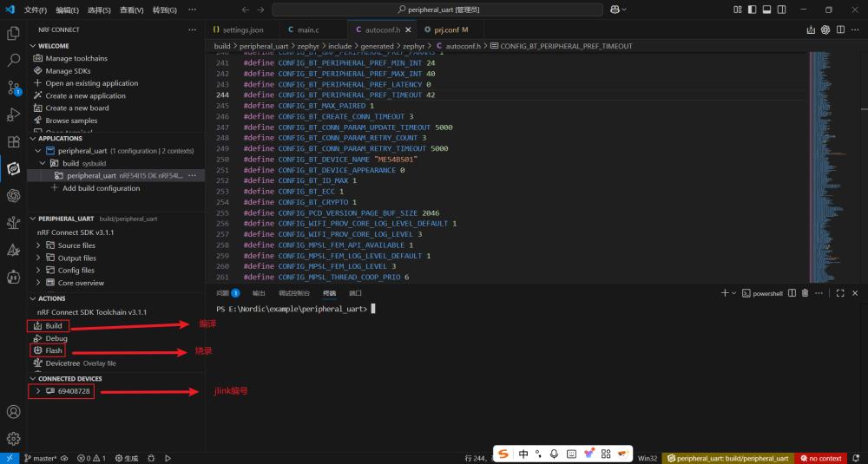Open the Run and Debug view
Image resolution: width=868 pixels, height=464 pixels.
pyautogui.click(x=13, y=114)
